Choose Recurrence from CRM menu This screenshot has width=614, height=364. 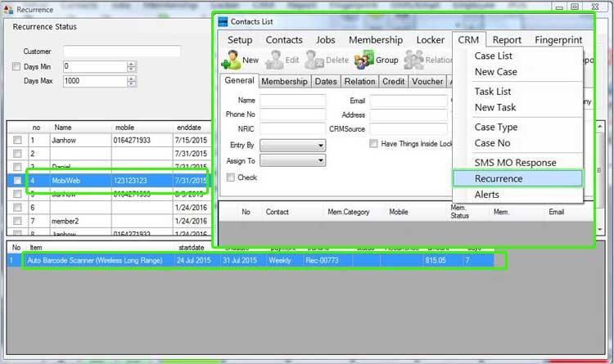coord(517,178)
